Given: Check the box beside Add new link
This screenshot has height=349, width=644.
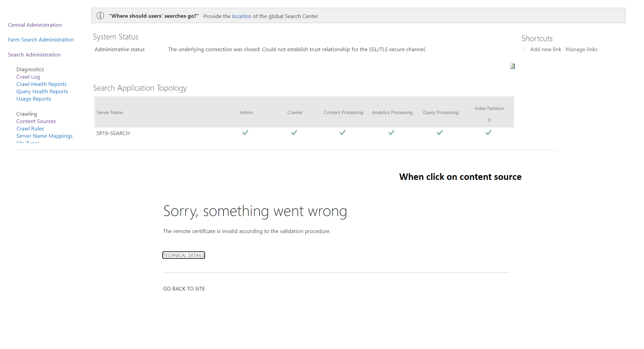Looking at the screenshot, I should [x=523, y=49].
